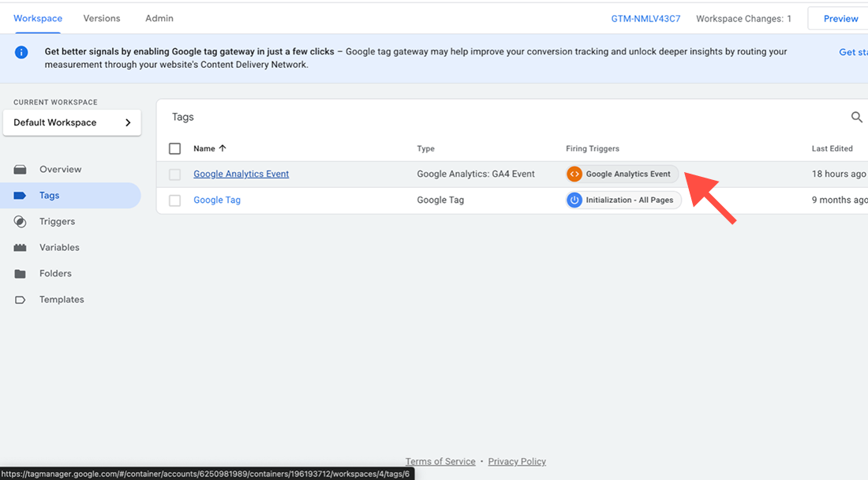Screen dimensions: 868x480
Task: Click the blue info icon in the banner
Action: click(x=21, y=53)
